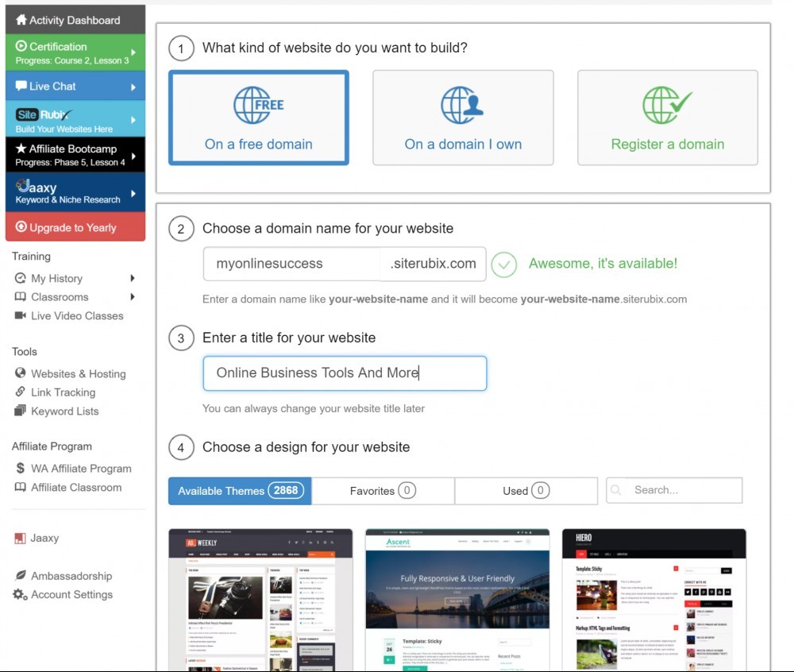Open the WA Affiliate Program link
The height and width of the screenshot is (672, 794).
[x=81, y=469]
